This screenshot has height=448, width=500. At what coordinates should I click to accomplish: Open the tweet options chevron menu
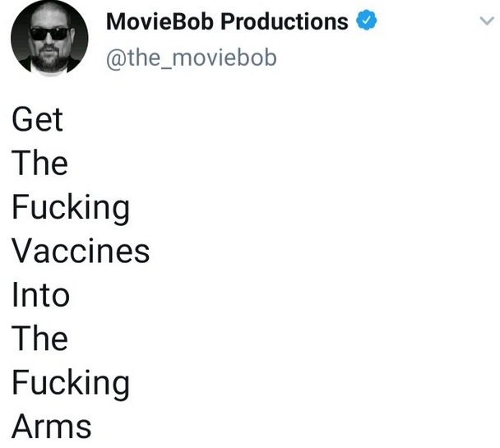pyautogui.click(x=487, y=21)
